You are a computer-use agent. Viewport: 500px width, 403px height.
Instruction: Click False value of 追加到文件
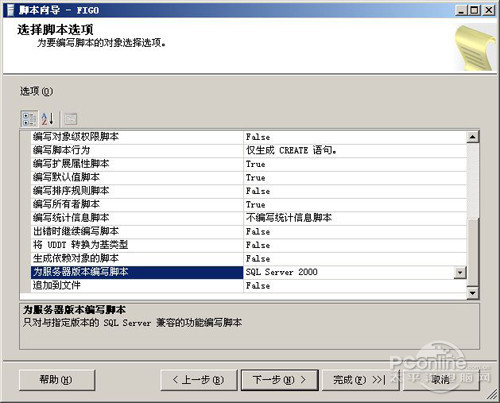(258, 286)
